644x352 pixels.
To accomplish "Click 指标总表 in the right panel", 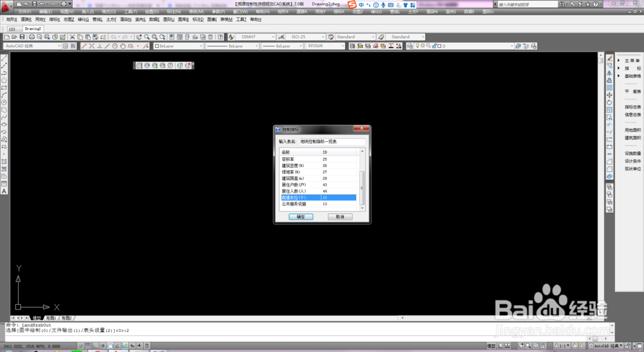I will tap(632, 107).
